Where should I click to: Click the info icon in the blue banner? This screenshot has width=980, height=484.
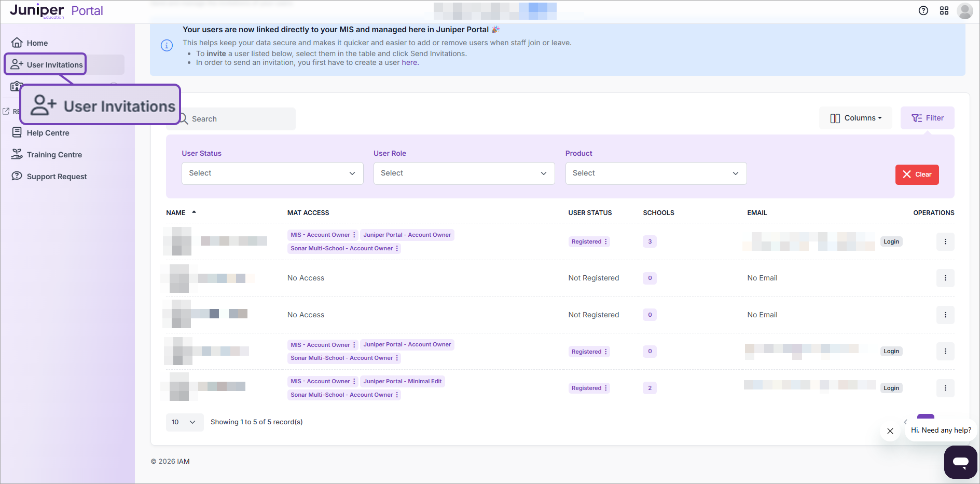(167, 46)
